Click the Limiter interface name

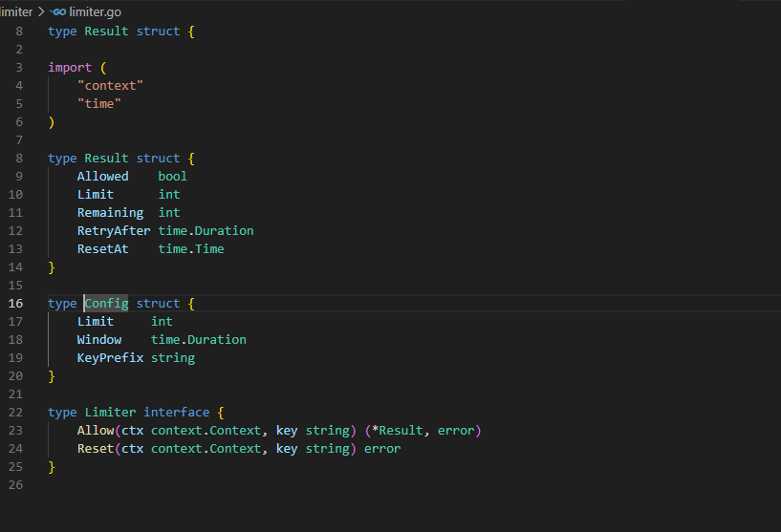(x=110, y=413)
